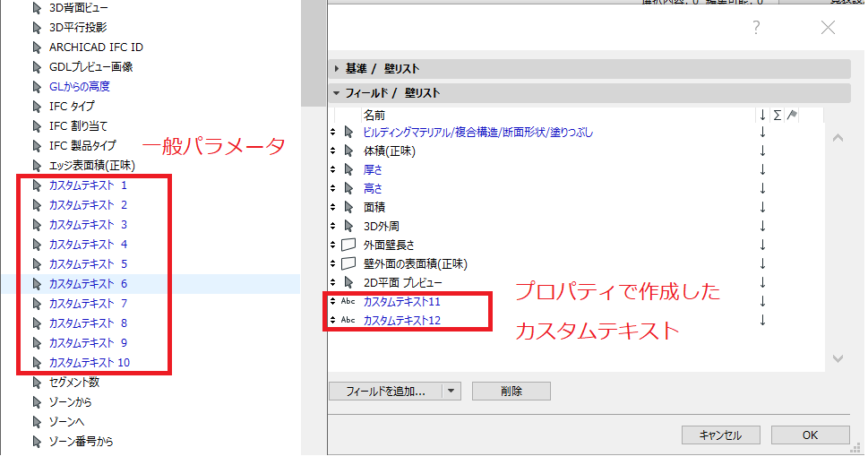Image resolution: width=868 pixels, height=465 pixels.
Task: Toggle sort arrow for カスタムテキスト12 row
Action: [x=761, y=320]
